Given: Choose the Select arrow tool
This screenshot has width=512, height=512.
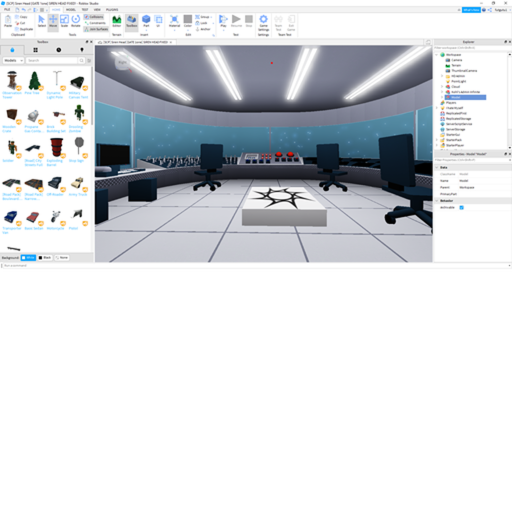Looking at the screenshot, I should [42, 21].
